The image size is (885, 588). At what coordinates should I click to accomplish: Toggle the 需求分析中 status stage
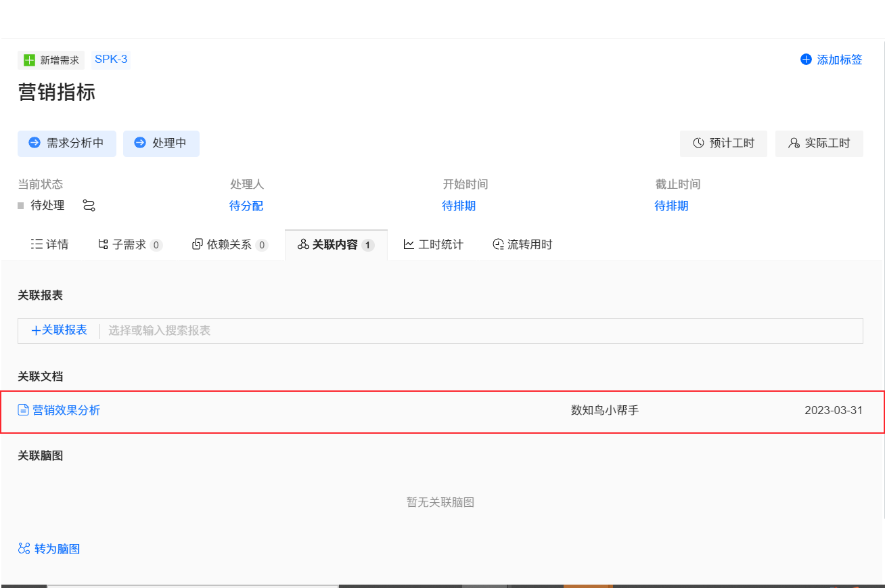[66, 143]
